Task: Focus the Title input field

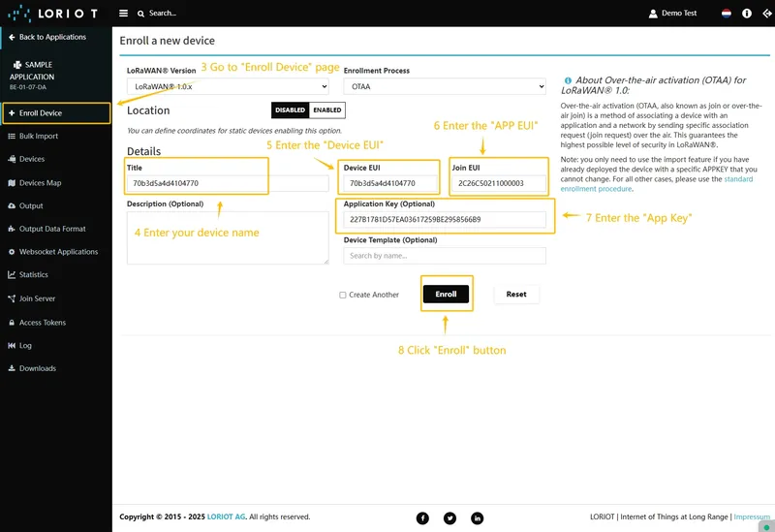Action: click(228, 183)
